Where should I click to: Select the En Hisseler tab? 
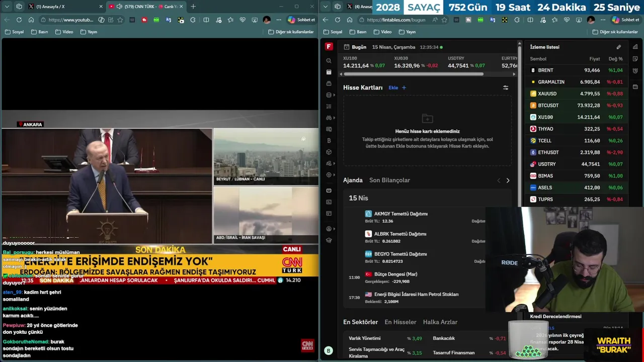(x=400, y=322)
